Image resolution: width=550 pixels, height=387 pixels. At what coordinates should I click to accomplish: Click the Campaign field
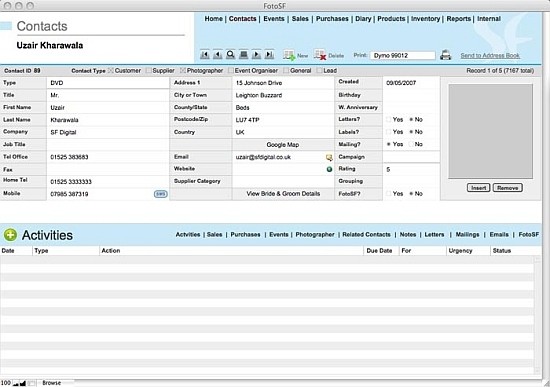pos(411,157)
